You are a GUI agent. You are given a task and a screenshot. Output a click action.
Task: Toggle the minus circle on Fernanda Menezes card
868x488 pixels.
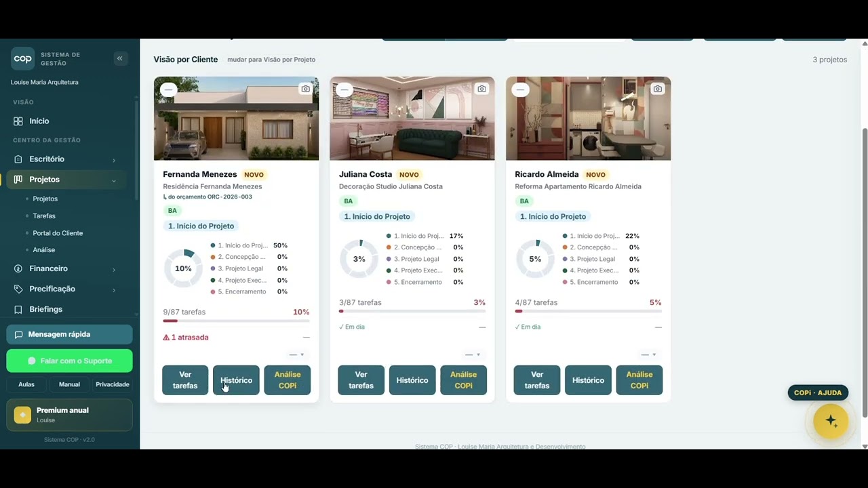(169, 89)
